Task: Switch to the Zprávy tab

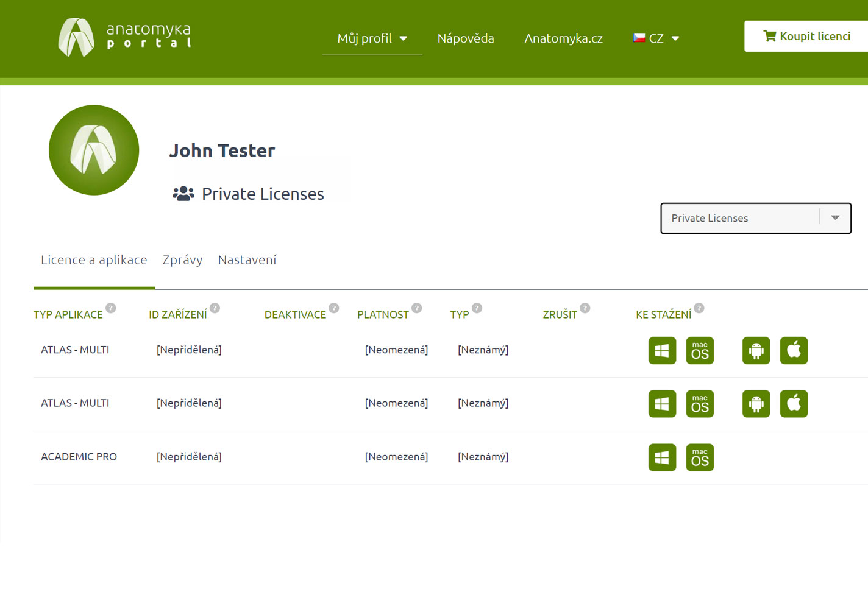Action: click(182, 260)
